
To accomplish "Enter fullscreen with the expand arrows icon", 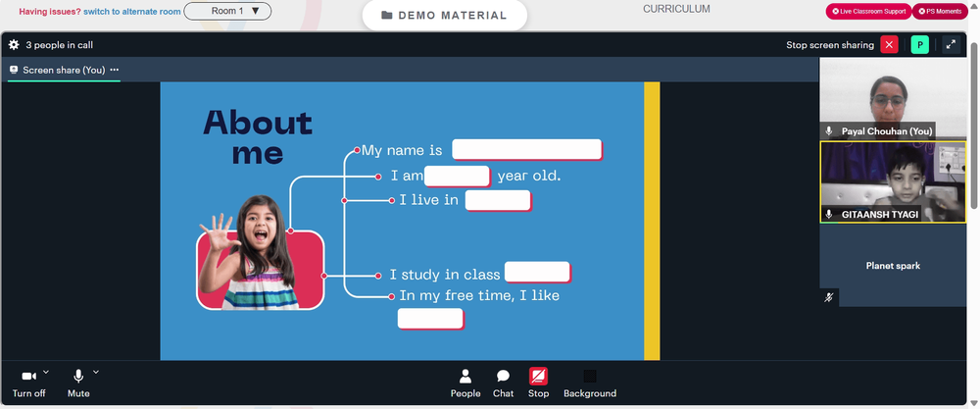I will tap(951, 45).
